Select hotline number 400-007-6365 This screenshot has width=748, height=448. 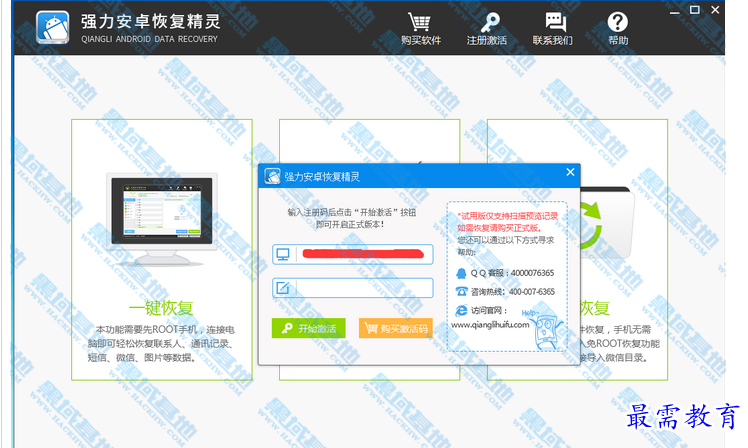[x=532, y=292]
